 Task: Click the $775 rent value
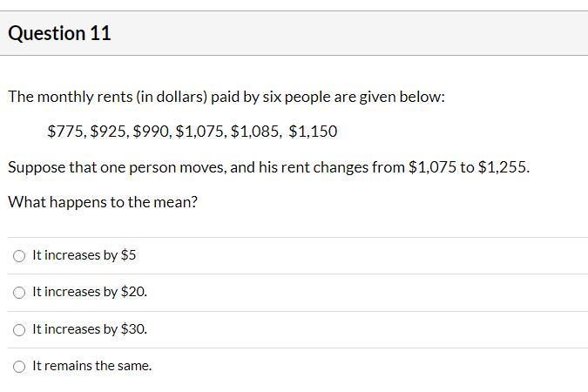tap(66, 132)
